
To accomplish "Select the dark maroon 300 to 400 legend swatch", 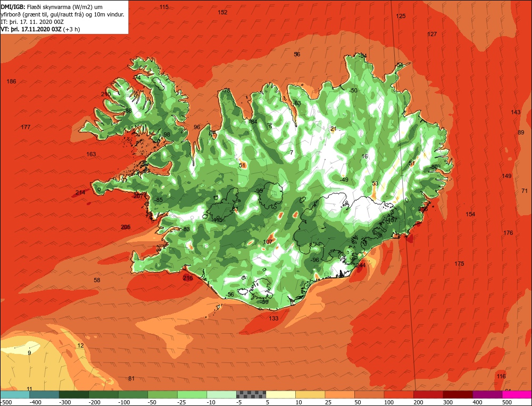I will point(458,394).
